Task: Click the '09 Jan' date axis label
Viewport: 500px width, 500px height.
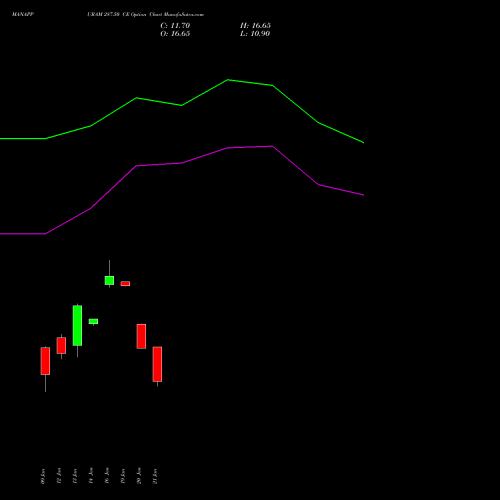Action: coord(43,476)
